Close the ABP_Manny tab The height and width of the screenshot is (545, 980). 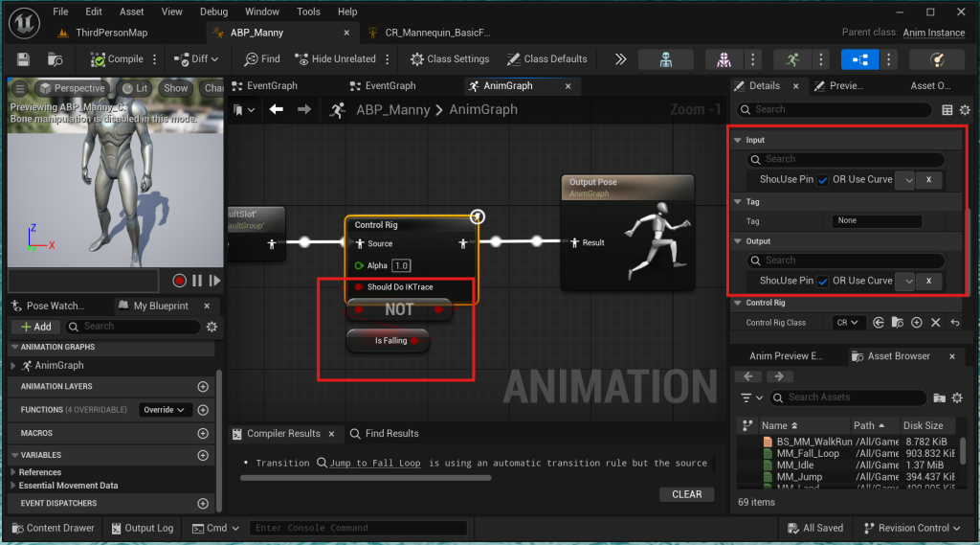click(x=346, y=33)
